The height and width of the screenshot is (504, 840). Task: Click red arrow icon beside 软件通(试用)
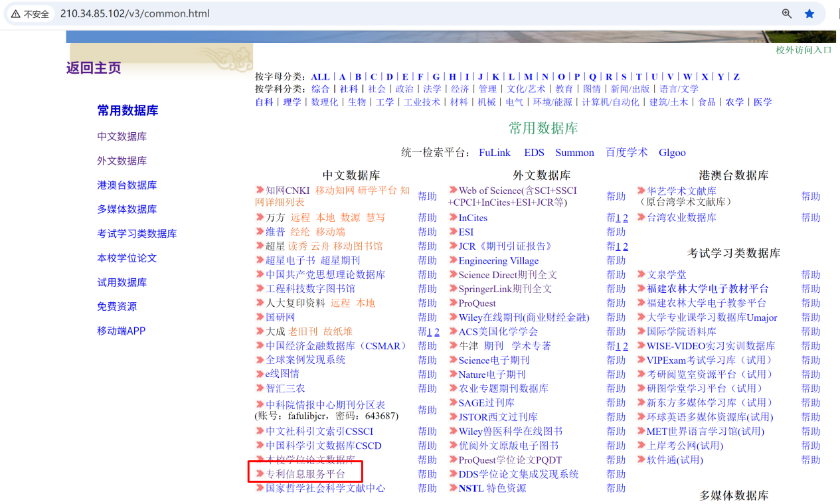[641, 460]
